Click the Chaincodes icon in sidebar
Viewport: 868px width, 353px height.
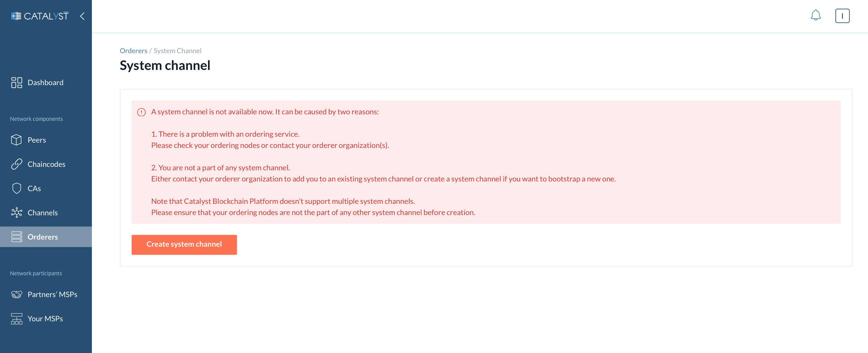[x=16, y=164]
